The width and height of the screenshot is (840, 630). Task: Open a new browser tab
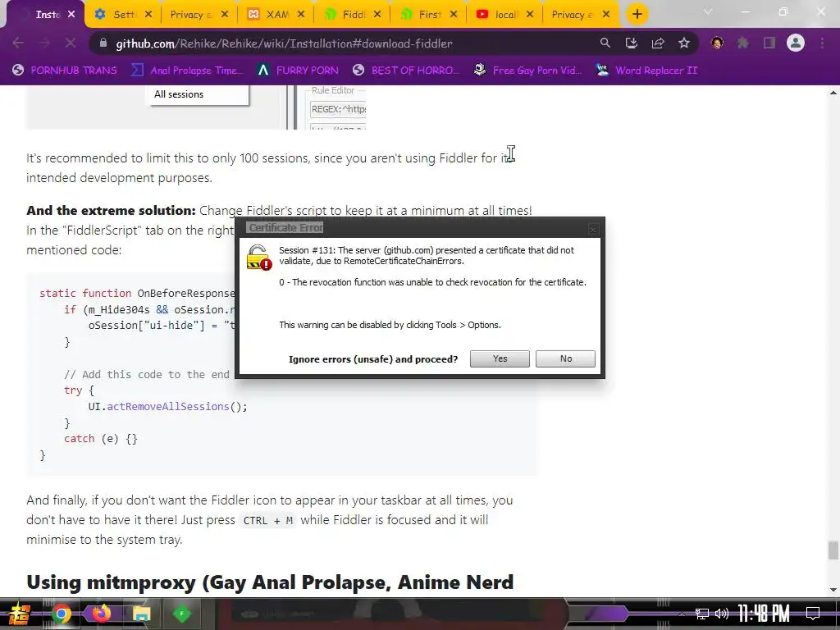[x=637, y=15]
